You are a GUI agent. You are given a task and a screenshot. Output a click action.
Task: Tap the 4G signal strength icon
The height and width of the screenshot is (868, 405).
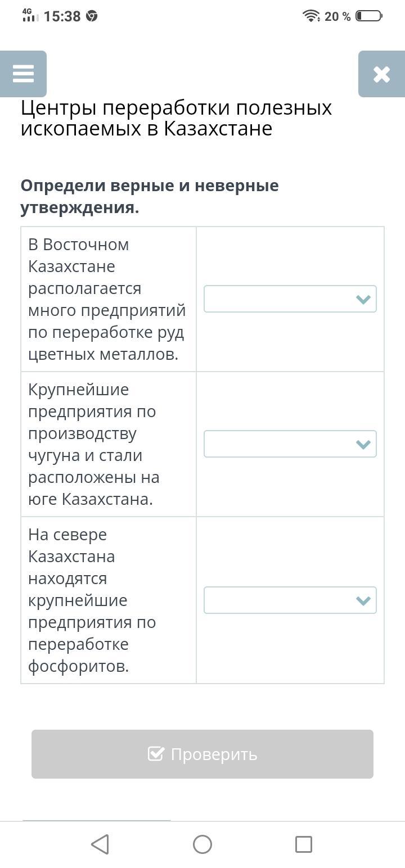click(30, 15)
